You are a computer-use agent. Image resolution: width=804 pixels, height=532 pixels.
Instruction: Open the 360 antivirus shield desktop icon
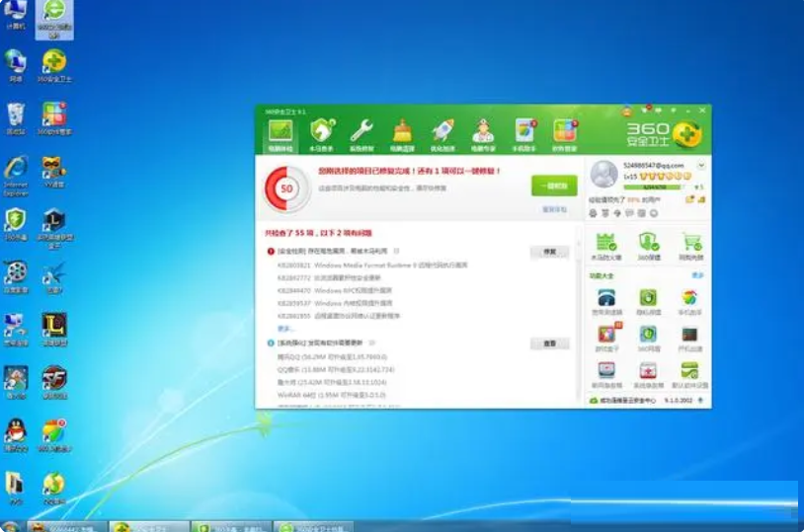click(x=16, y=224)
